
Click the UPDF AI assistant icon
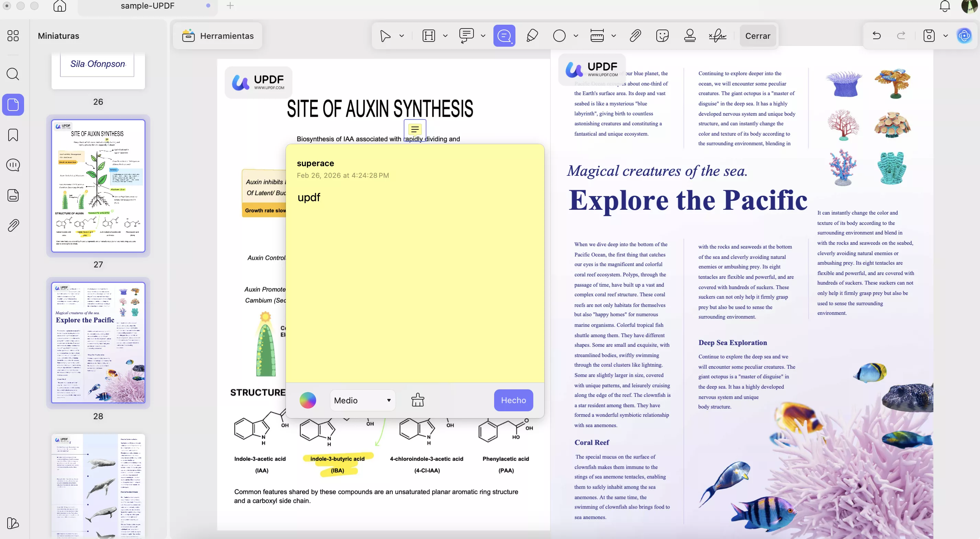tap(964, 36)
